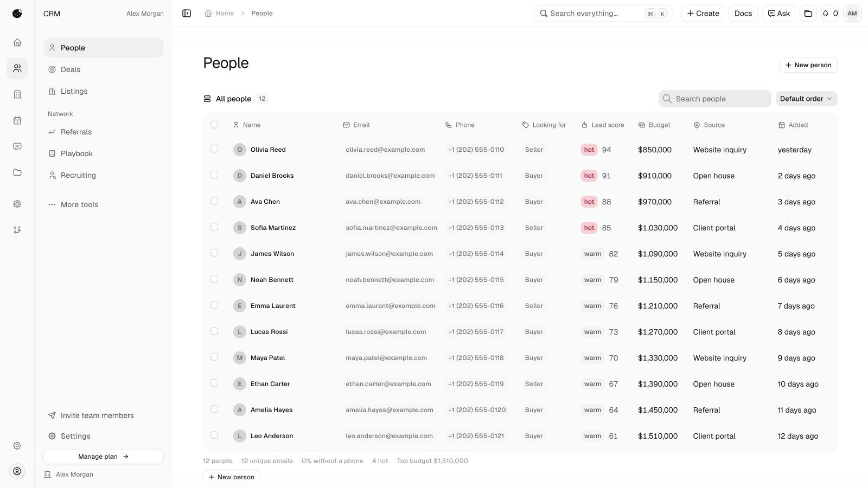Open the building icon in left rail
This screenshot has height=488, width=868.
pyautogui.click(x=17, y=94)
